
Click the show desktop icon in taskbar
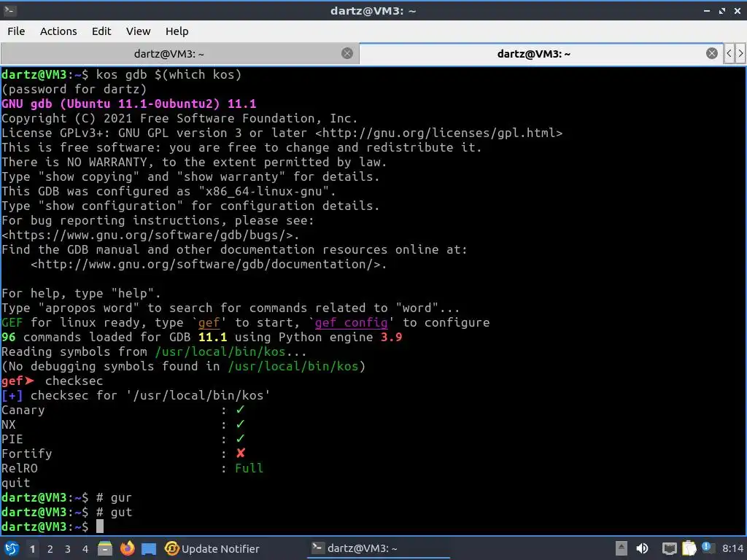[149, 548]
